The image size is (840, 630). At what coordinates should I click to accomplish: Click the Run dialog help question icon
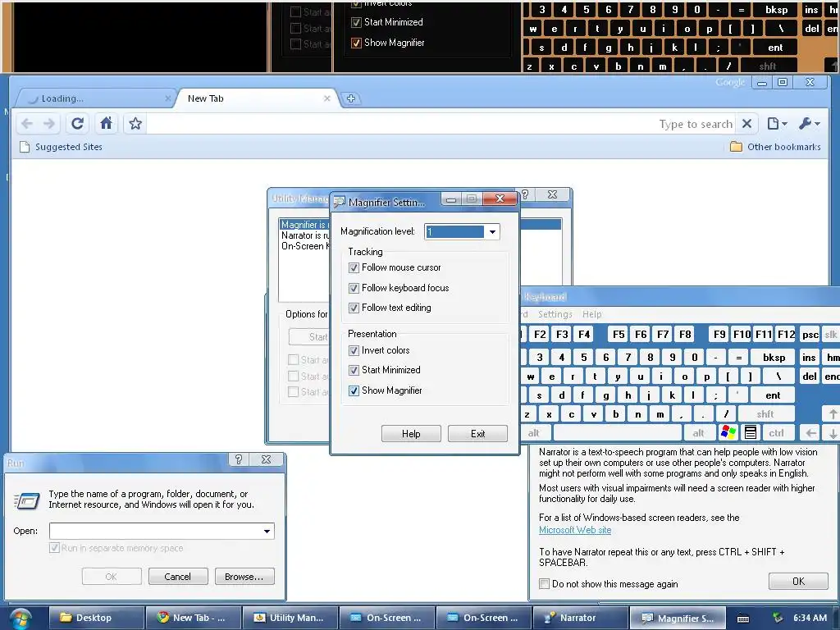(x=239, y=459)
